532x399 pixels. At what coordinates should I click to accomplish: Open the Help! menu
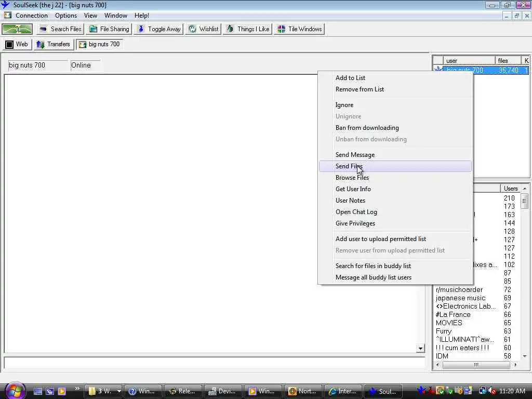(x=142, y=16)
